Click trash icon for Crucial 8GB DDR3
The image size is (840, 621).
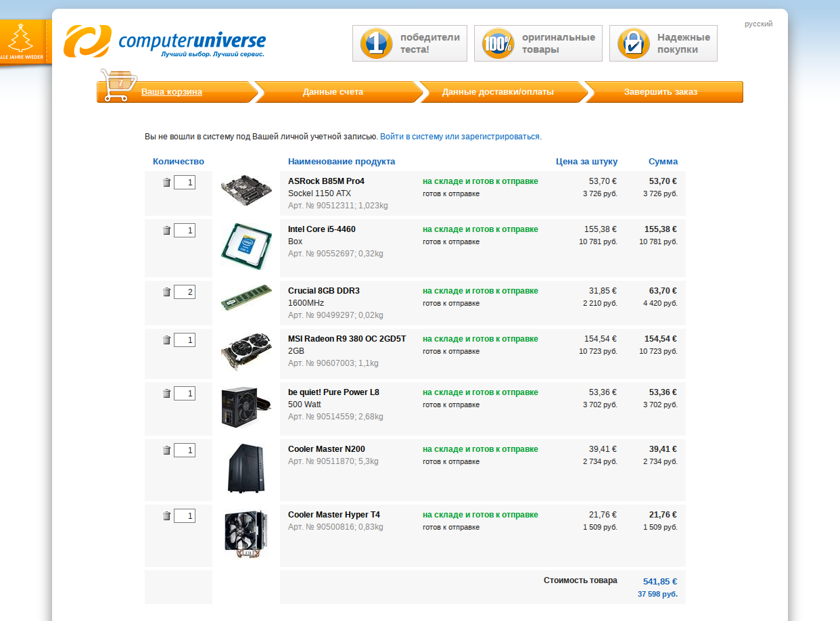point(167,292)
